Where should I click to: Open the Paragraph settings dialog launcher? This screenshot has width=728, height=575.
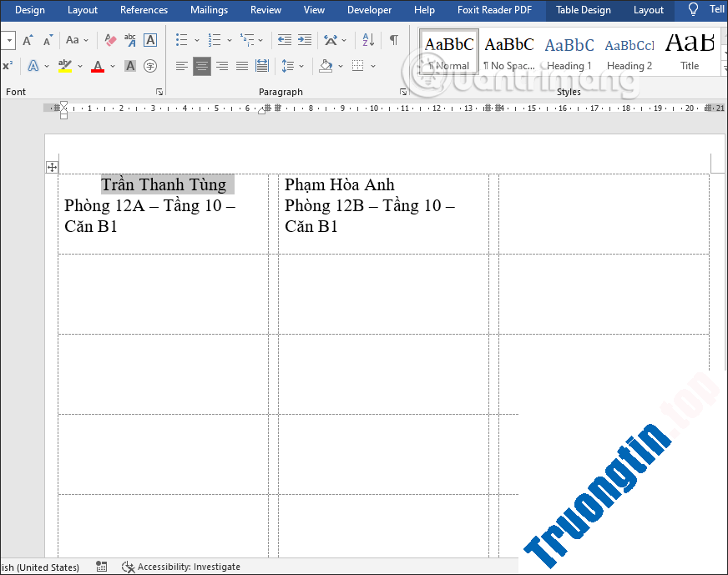[403, 92]
